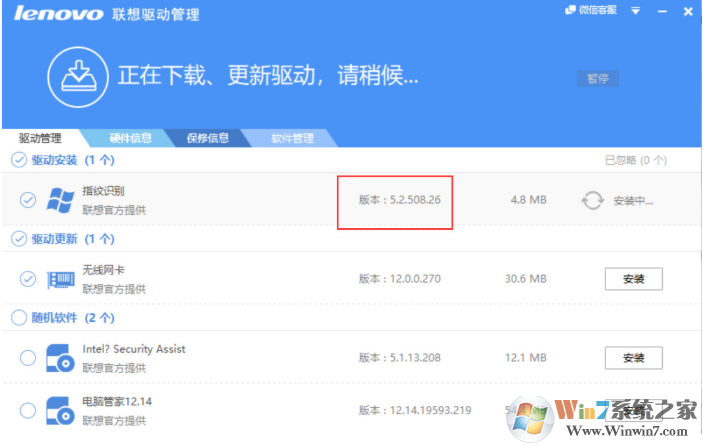Click the download drive icon in header
704x445 pixels.
[78, 77]
